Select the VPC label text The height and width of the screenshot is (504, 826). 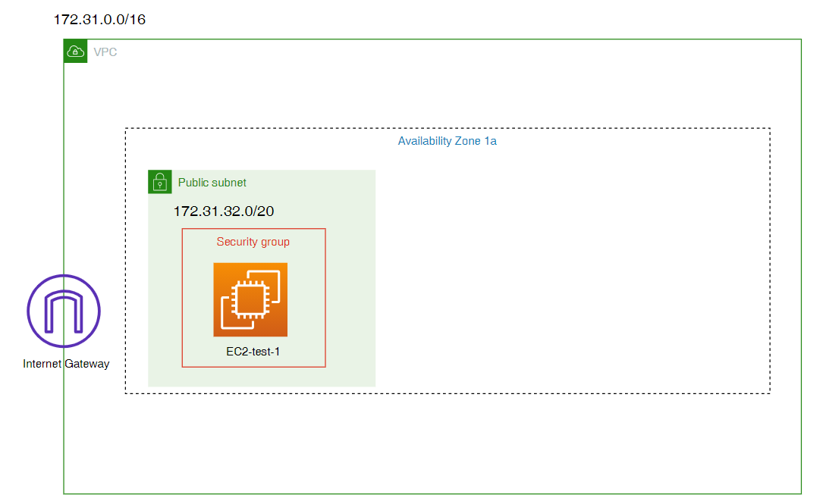pyautogui.click(x=105, y=52)
